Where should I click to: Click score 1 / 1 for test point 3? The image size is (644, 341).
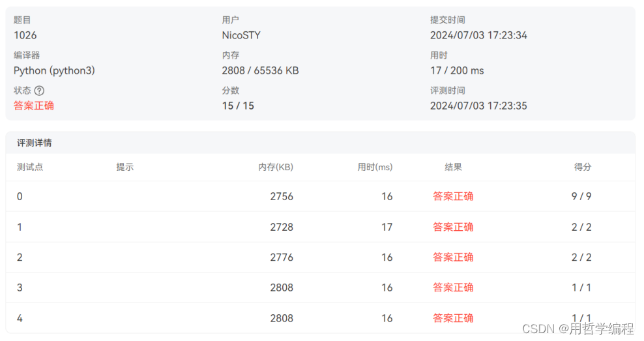[581, 288]
